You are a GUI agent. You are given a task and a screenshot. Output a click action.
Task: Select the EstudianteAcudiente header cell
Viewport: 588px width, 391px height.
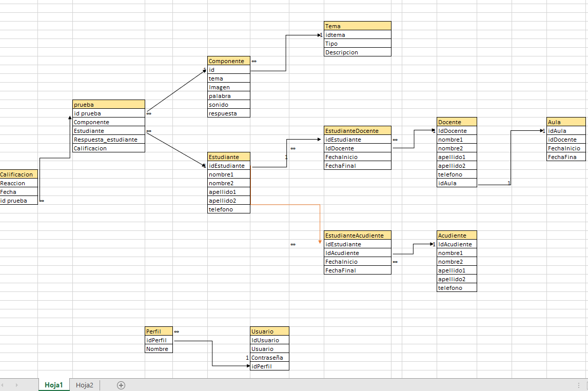click(358, 236)
